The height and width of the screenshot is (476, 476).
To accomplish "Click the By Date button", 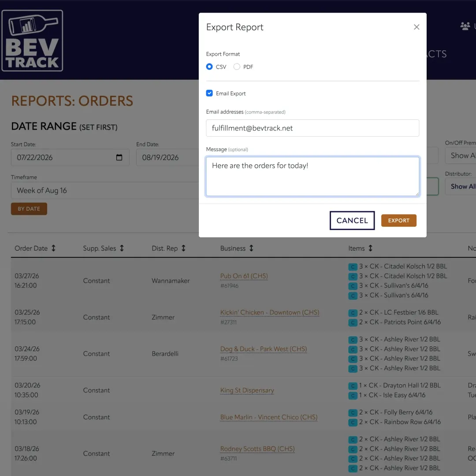I will coord(29,209).
